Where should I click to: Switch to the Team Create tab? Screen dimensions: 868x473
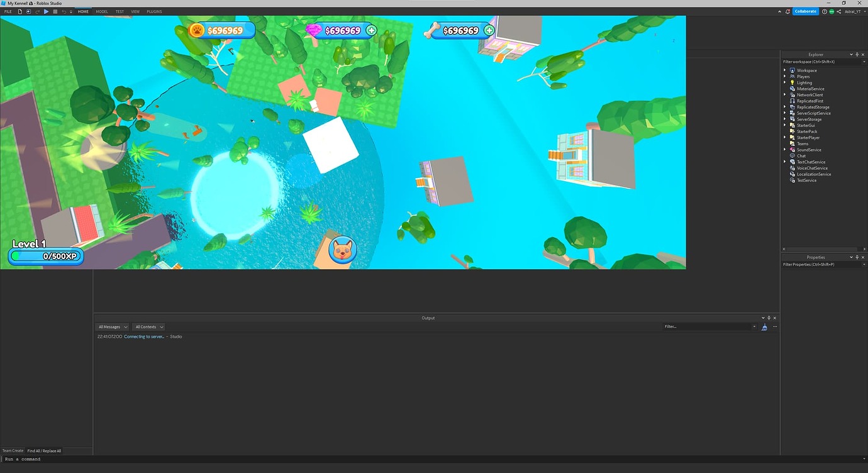(13, 451)
